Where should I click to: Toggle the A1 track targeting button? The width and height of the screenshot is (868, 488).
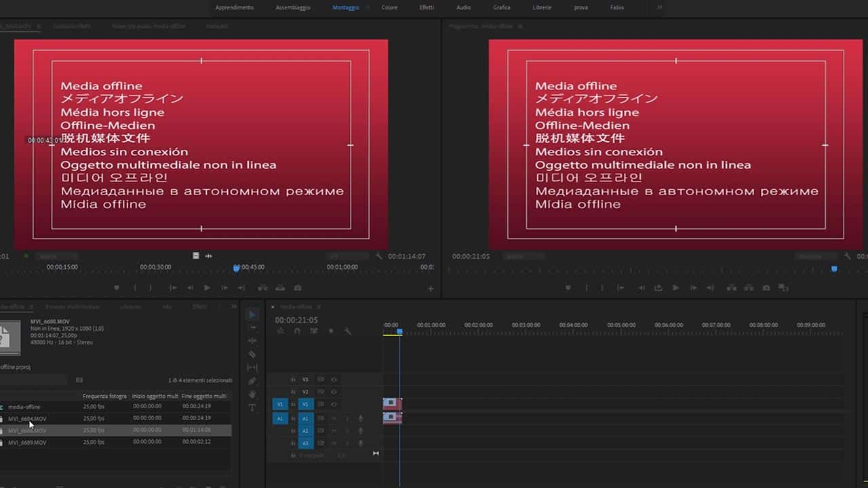(x=306, y=419)
